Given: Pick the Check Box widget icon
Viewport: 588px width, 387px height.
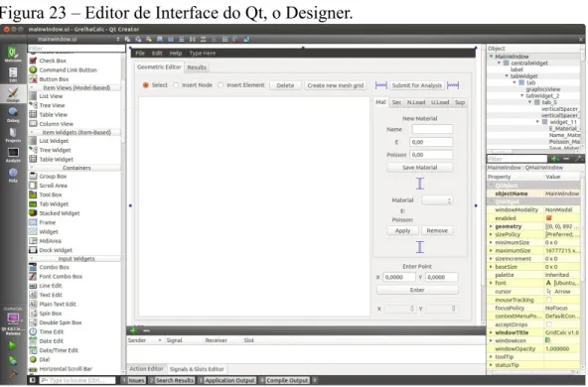Looking at the screenshot, I should (33, 61).
